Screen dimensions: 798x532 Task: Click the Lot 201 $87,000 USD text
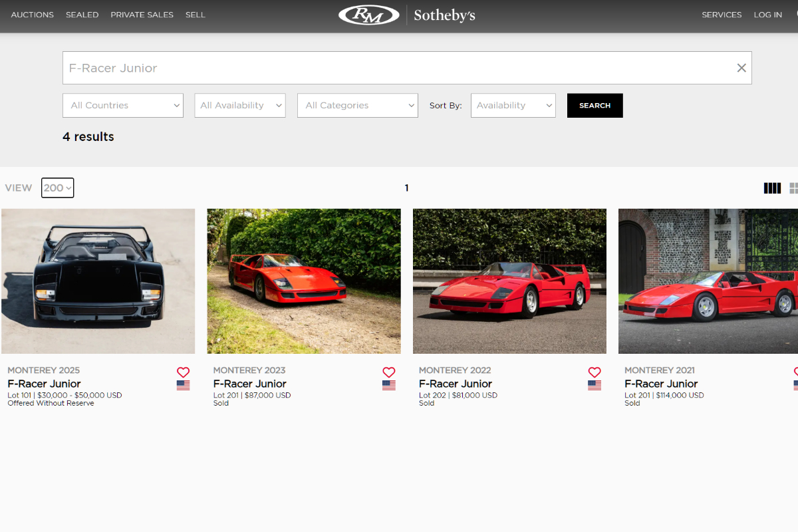coord(252,395)
